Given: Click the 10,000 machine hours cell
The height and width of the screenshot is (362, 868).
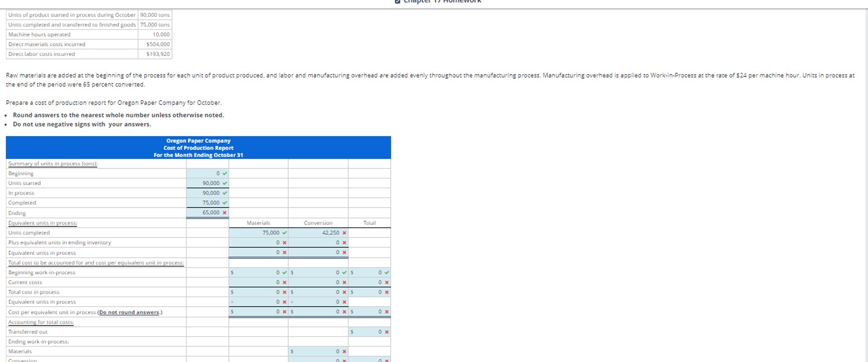Looking at the screenshot, I should 155,34.
